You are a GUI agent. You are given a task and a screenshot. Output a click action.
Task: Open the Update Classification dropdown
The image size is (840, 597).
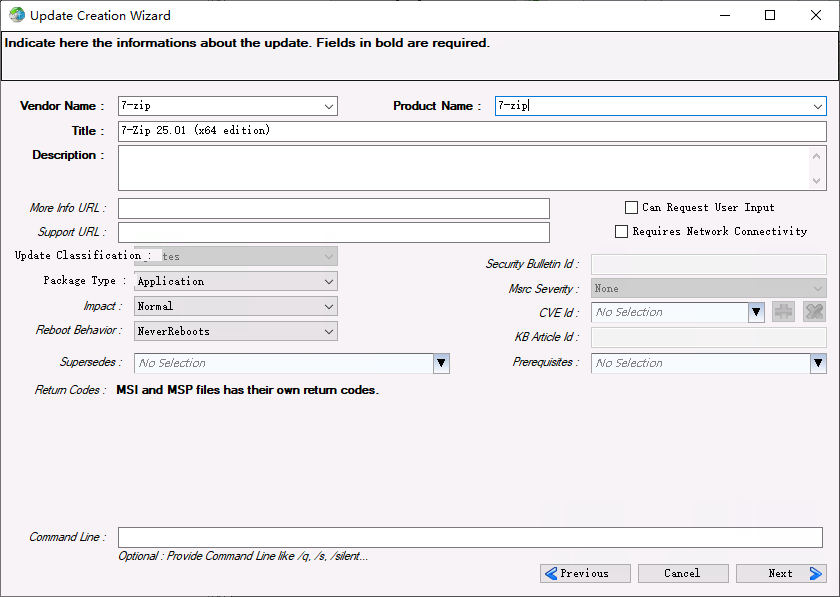236,256
